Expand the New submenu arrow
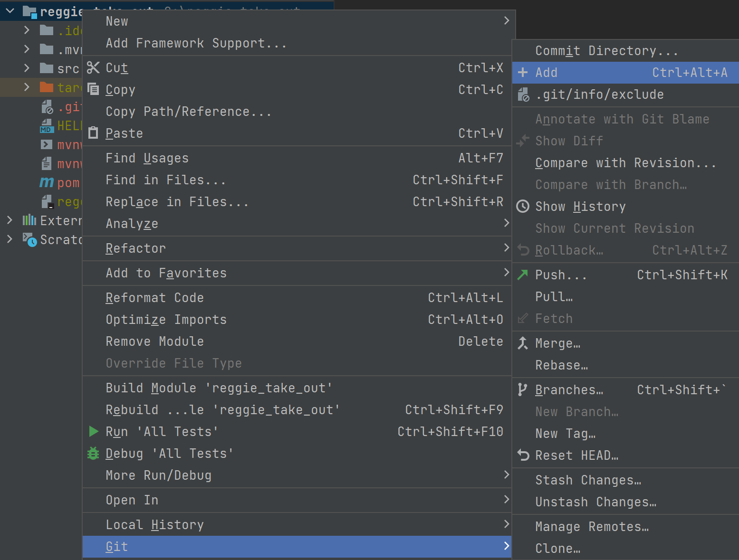Image resolution: width=739 pixels, height=560 pixels. 506,21
